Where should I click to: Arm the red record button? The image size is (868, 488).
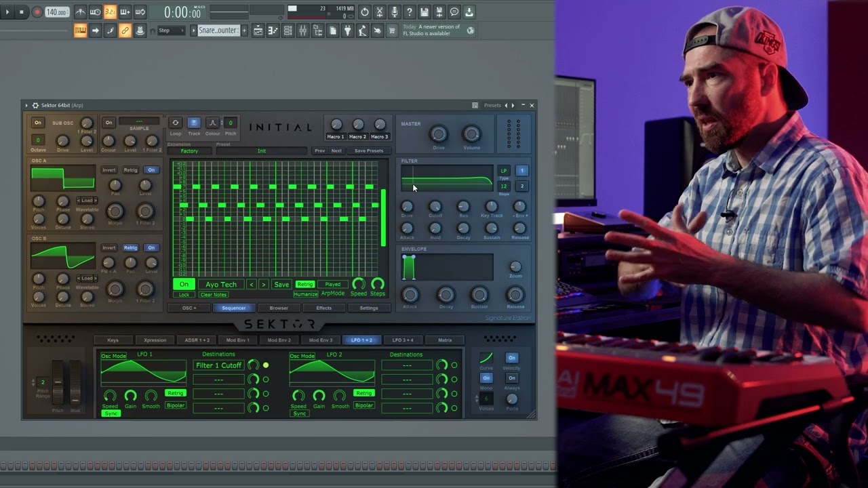click(37, 12)
